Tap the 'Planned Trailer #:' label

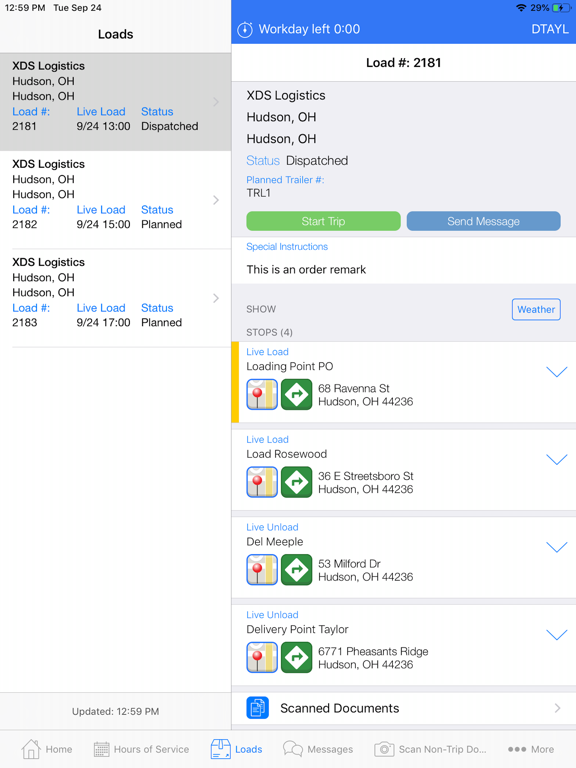[285, 180]
